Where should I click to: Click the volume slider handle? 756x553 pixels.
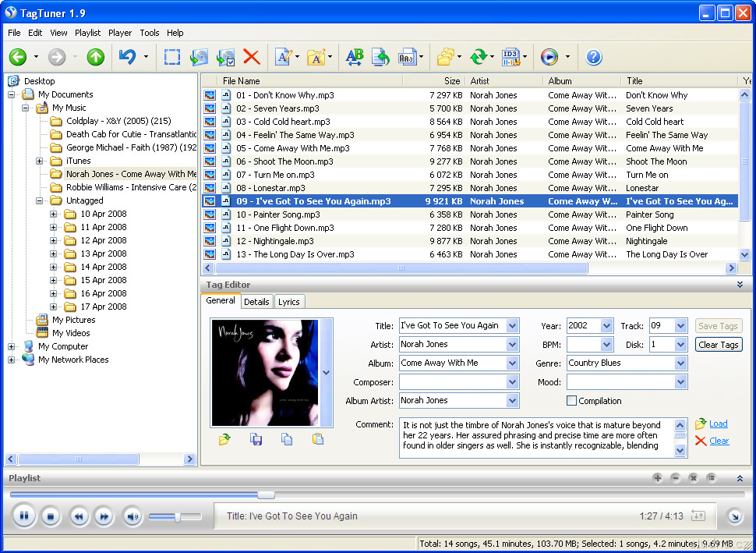[x=178, y=517]
